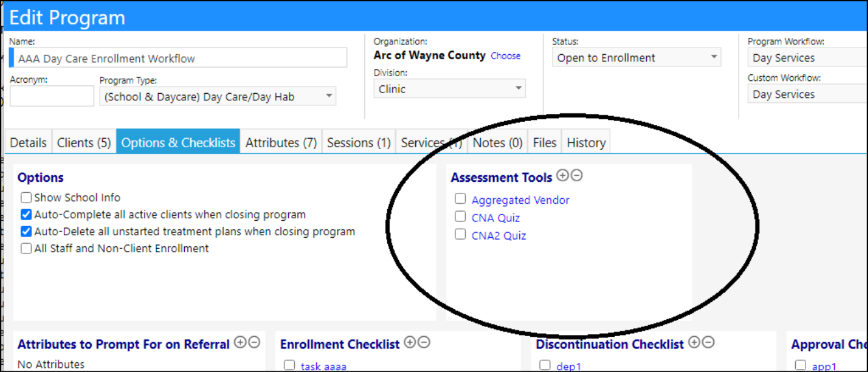Open the Aggregated Vendor link
This screenshot has width=868, height=372.
521,200
